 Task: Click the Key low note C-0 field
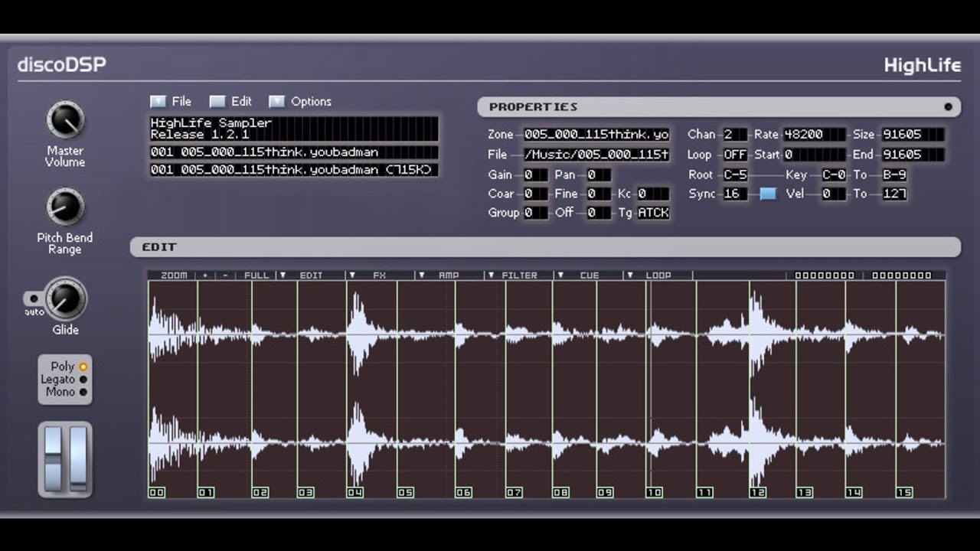[834, 175]
